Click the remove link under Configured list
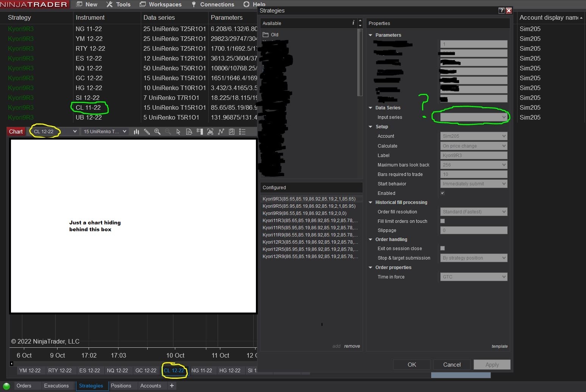The height and width of the screenshot is (392, 586). coord(352,346)
